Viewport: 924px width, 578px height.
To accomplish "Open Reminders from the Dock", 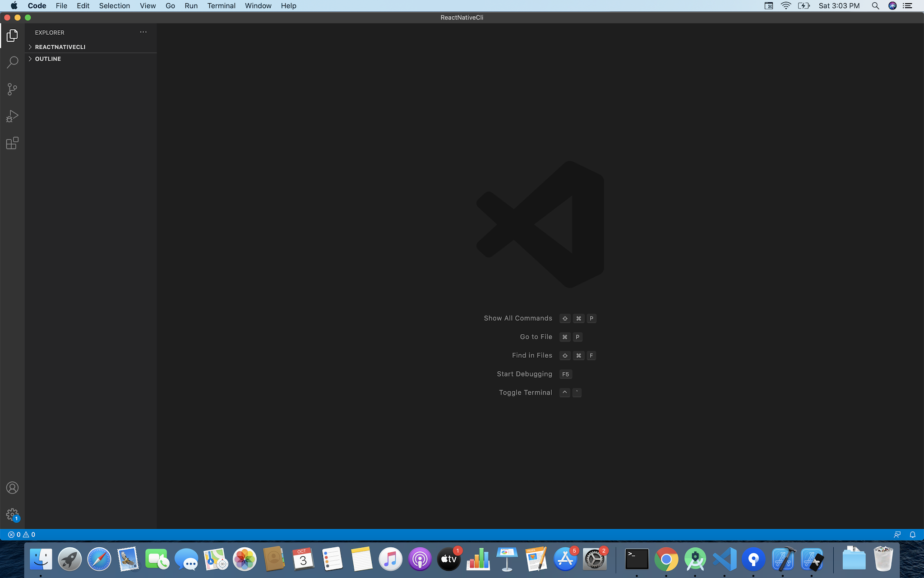I will (332, 559).
